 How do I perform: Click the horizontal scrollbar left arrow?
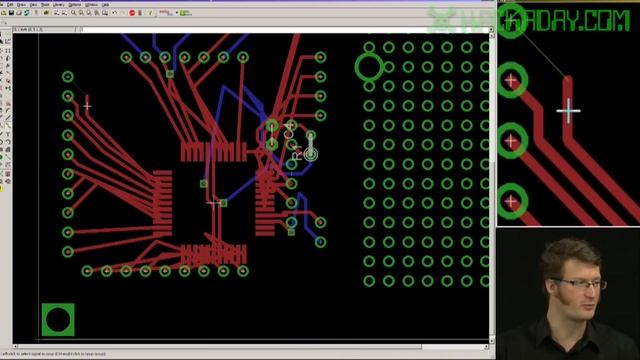coord(15,347)
